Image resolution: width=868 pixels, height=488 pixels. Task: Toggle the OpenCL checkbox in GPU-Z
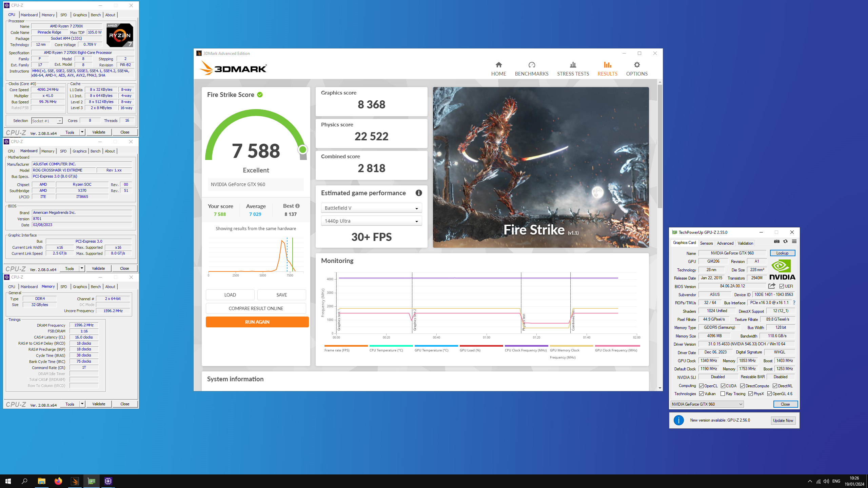click(x=701, y=386)
